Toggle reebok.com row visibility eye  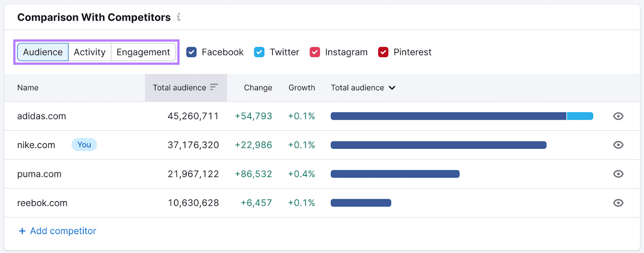[x=618, y=203]
